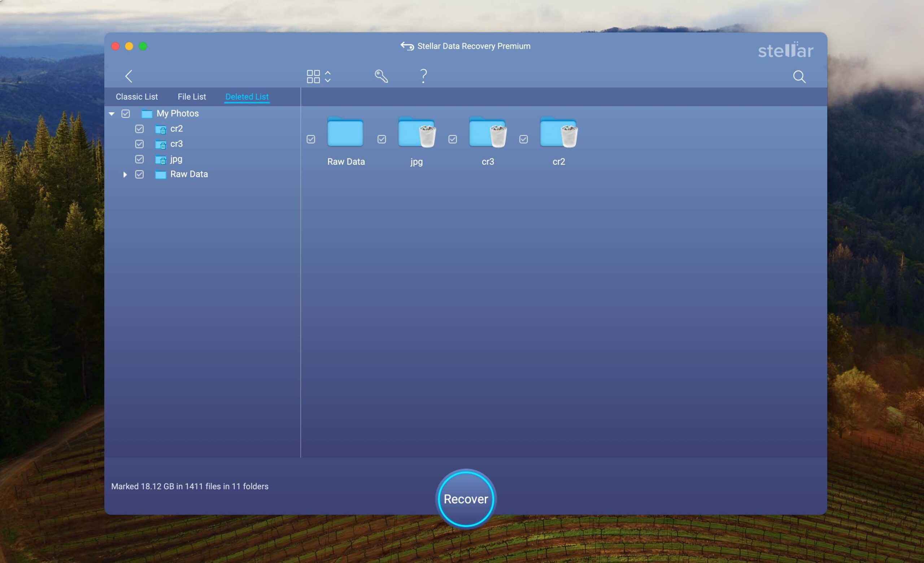Maximize the window with the green button

(x=143, y=46)
